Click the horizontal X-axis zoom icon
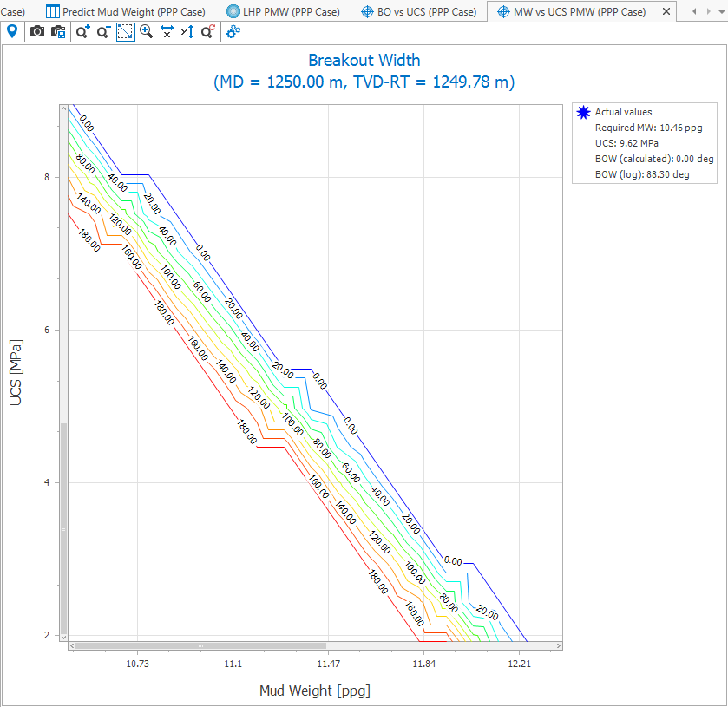Viewport: 728px width, 707px height. pos(167,31)
